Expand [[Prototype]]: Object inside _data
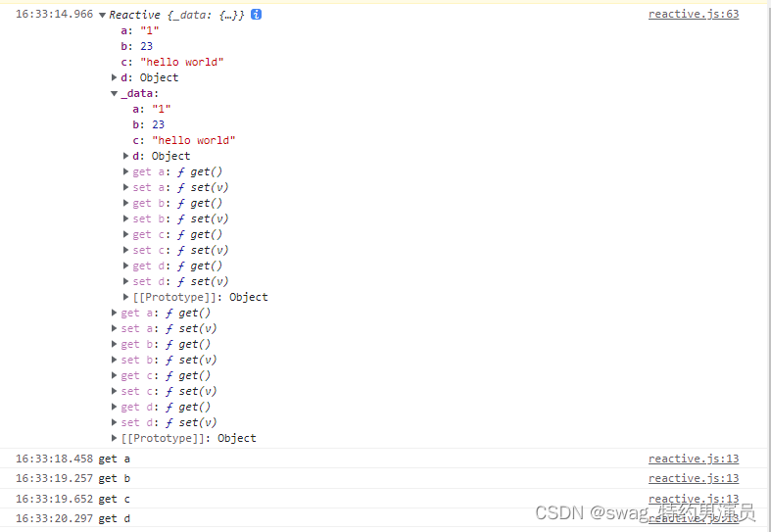771x532 pixels. [125, 298]
